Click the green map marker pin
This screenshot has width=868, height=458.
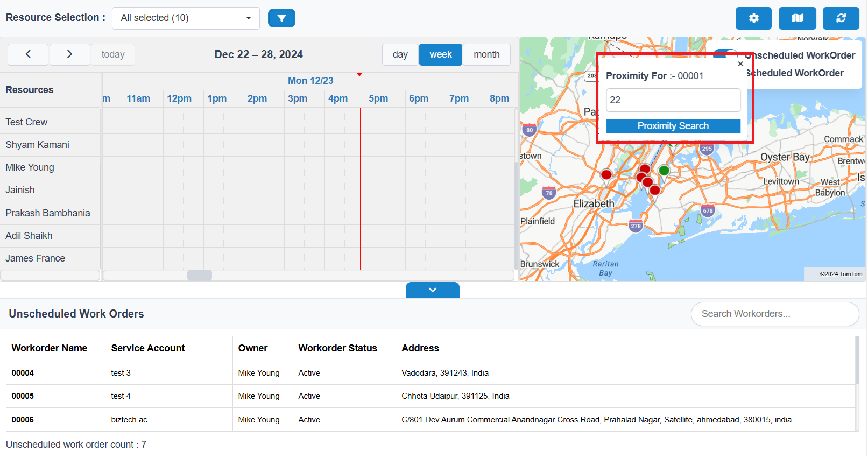click(664, 172)
